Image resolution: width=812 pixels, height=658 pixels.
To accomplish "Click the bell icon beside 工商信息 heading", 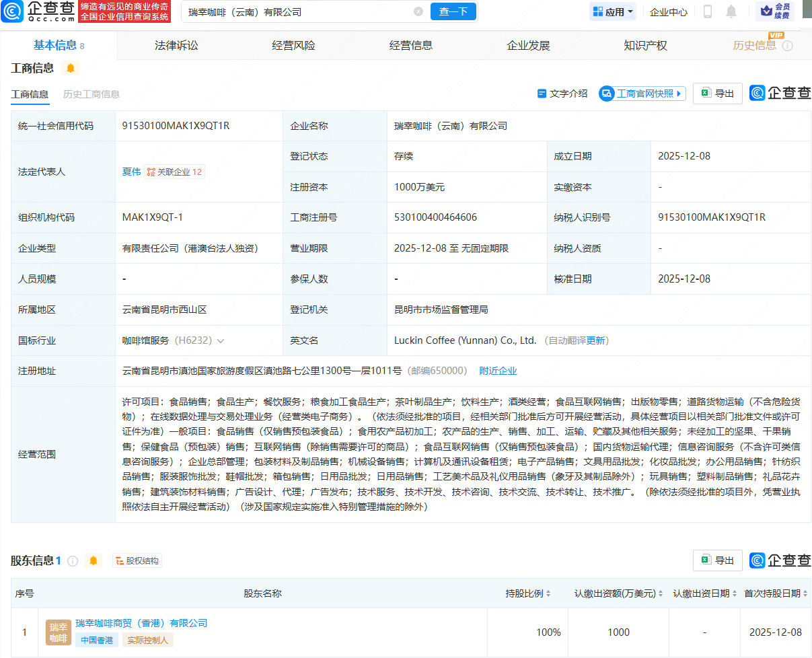I will tap(70, 68).
